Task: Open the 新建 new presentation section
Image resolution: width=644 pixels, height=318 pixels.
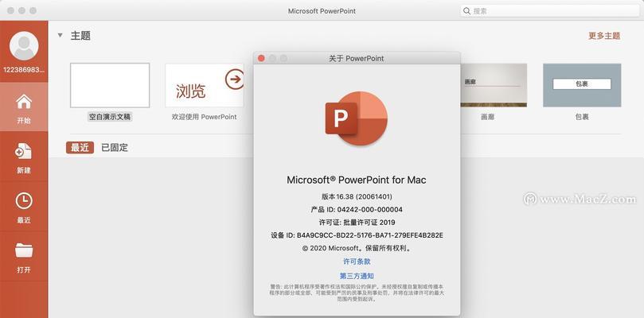Action: (x=24, y=157)
